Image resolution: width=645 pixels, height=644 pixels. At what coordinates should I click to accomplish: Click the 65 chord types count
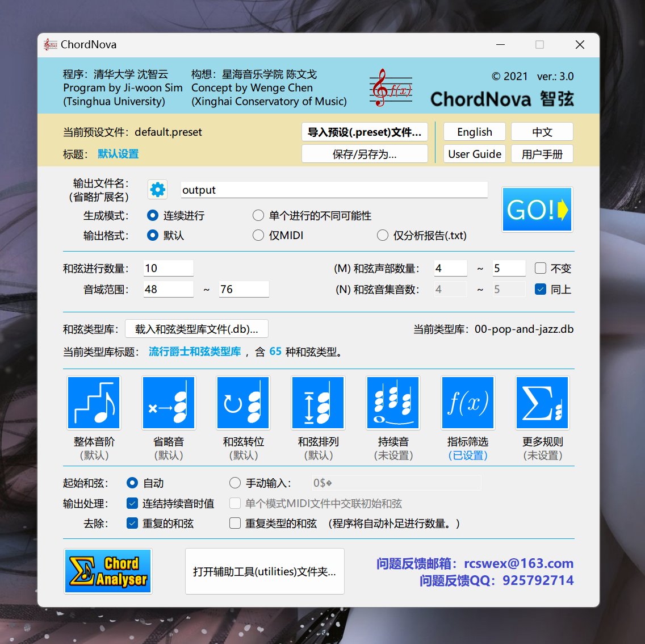click(x=275, y=352)
